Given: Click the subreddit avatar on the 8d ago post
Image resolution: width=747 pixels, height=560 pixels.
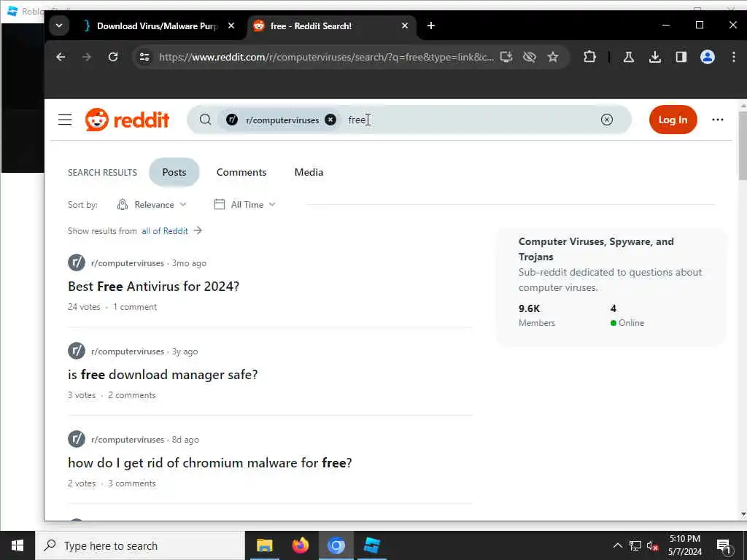Looking at the screenshot, I should 76,438.
